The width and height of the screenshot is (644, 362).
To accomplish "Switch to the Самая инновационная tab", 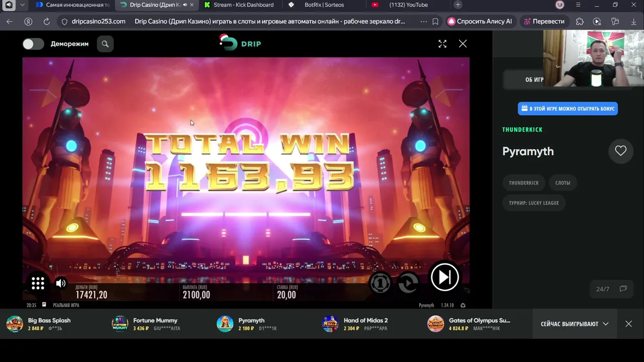I will tap(73, 5).
